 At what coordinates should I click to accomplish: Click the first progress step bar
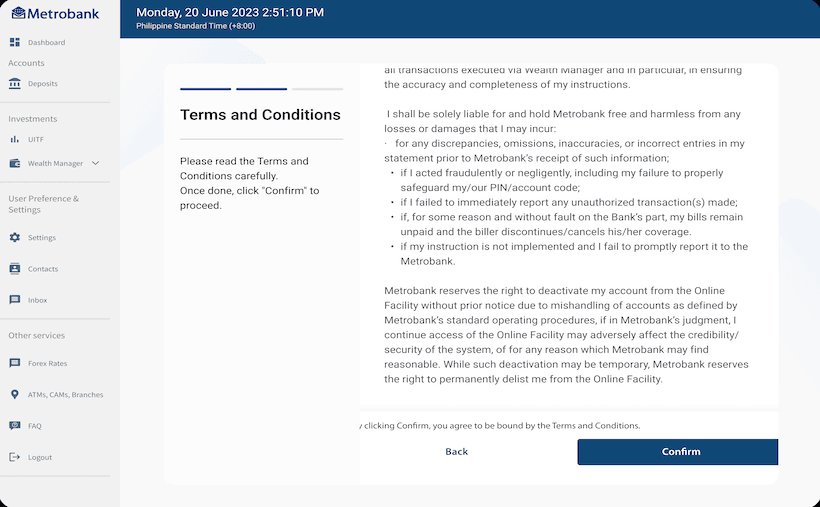[x=206, y=89]
